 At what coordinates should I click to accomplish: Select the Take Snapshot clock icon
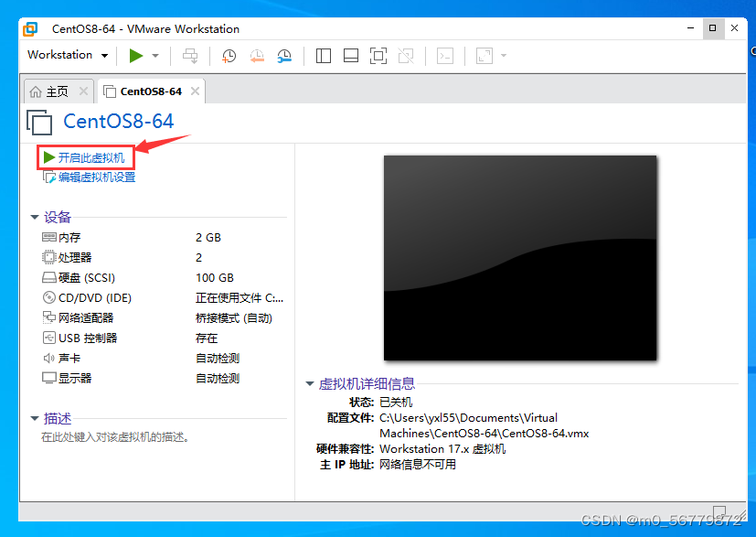[x=229, y=56]
